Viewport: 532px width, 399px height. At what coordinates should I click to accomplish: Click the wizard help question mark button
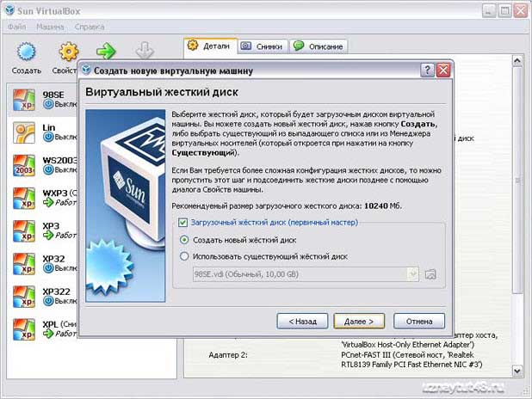427,71
